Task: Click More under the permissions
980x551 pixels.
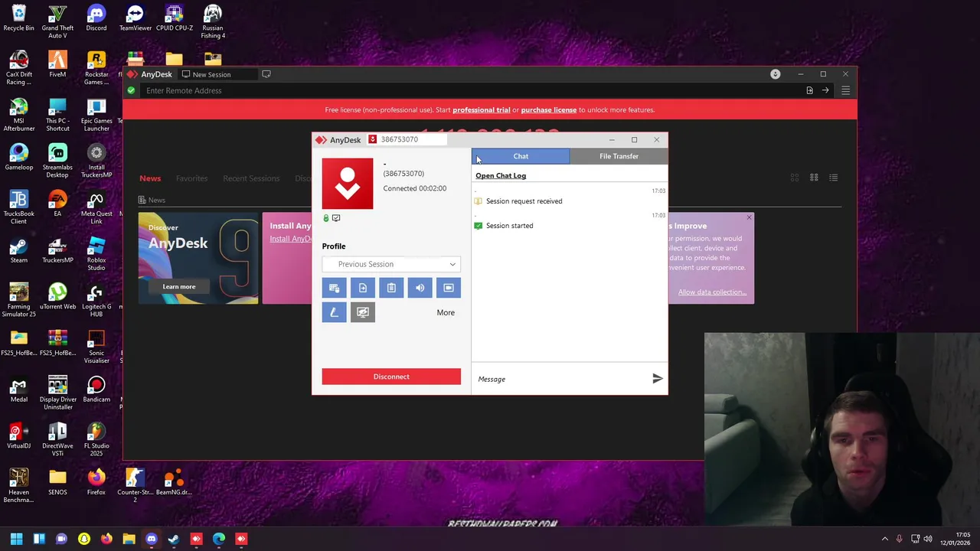Action: [x=446, y=312]
